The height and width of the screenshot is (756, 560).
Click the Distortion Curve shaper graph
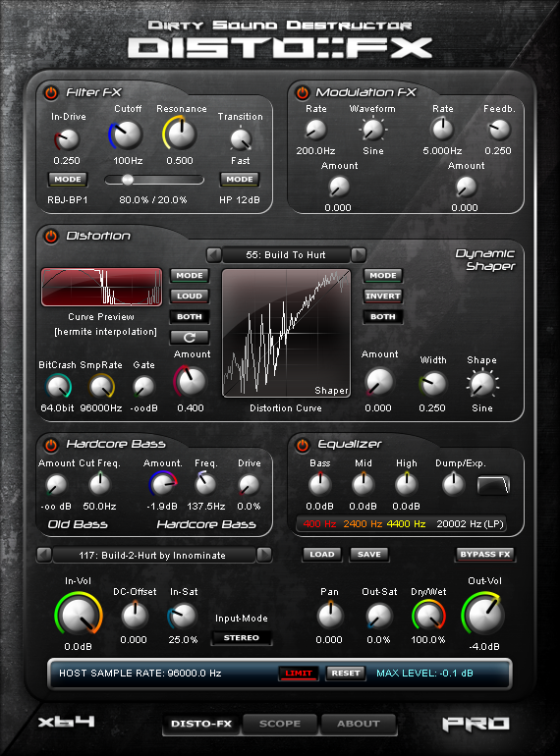(287, 333)
